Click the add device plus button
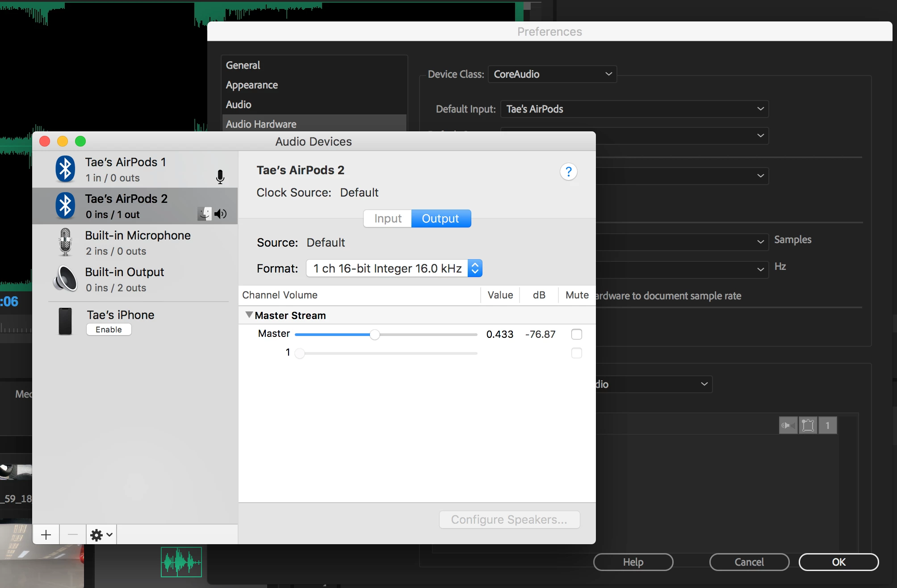 (x=46, y=534)
